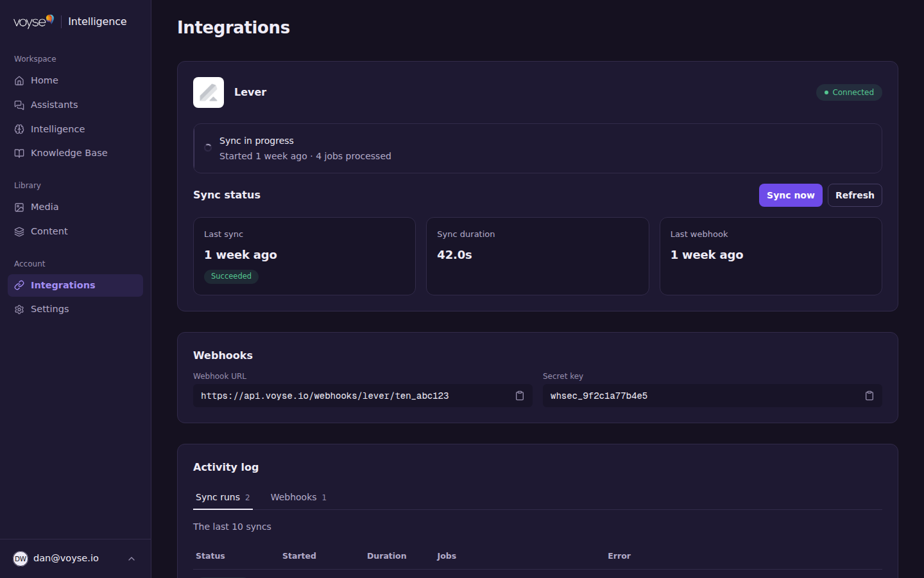The image size is (924, 578).
Task: Click the Last webhook card
Action: (771, 256)
